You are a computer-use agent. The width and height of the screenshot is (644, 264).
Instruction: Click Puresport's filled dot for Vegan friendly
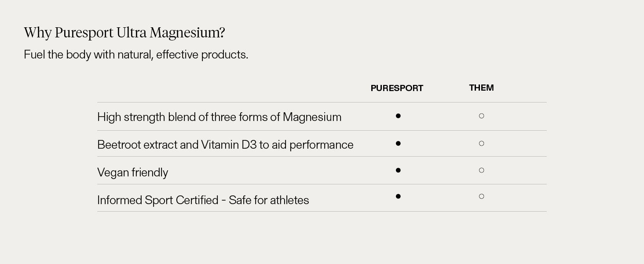coord(398,170)
